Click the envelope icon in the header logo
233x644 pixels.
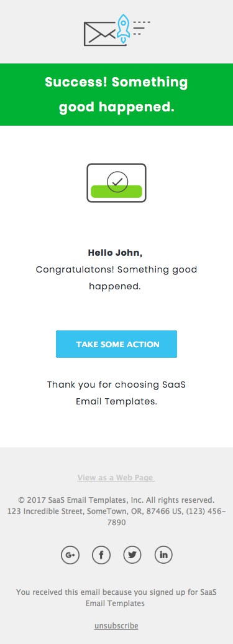(x=100, y=34)
